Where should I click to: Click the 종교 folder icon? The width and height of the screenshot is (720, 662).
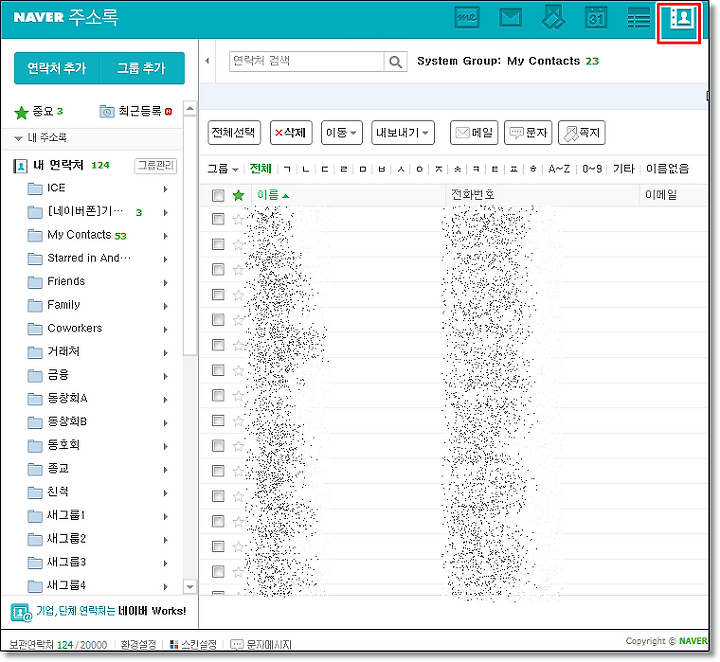coord(35,469)
